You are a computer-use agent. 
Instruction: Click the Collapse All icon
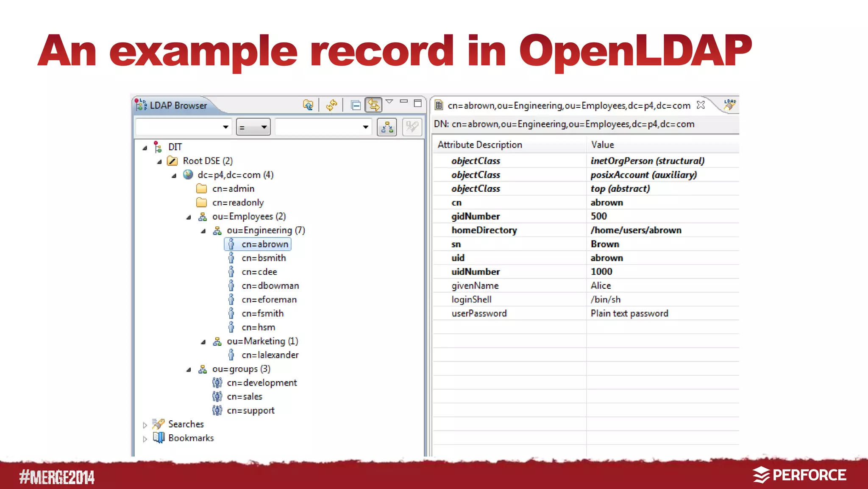coord(356,105)
